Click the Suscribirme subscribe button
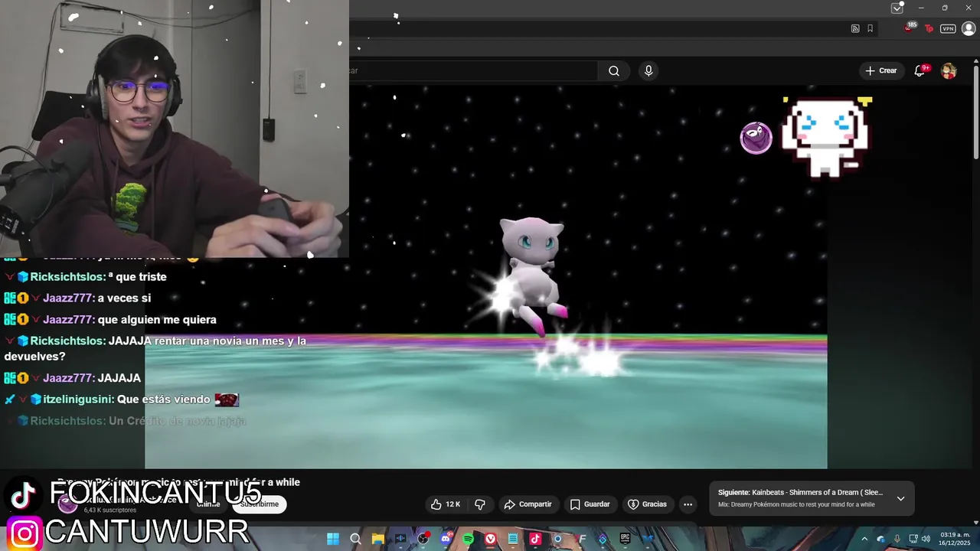This screenshot has height=551, width=980. coord(260,504)
